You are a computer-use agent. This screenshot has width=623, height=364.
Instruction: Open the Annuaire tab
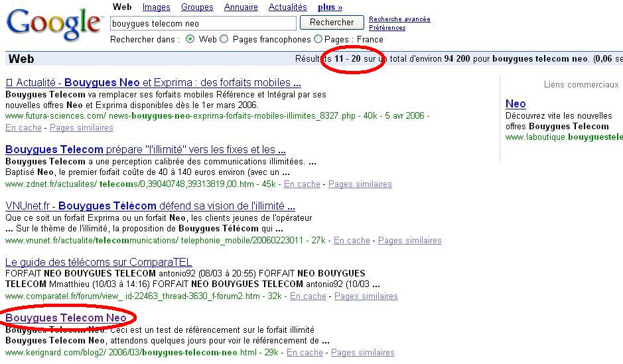[x=241, y=7]
